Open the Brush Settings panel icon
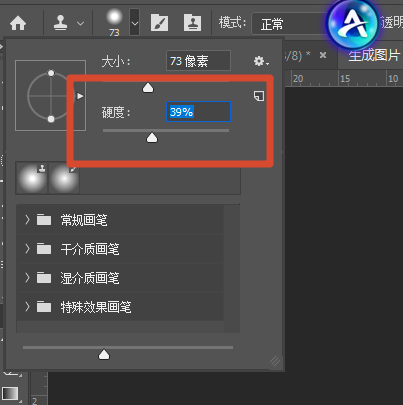This screenshot has width=403, height=405. pyautogui.click(x=159, y=23)
